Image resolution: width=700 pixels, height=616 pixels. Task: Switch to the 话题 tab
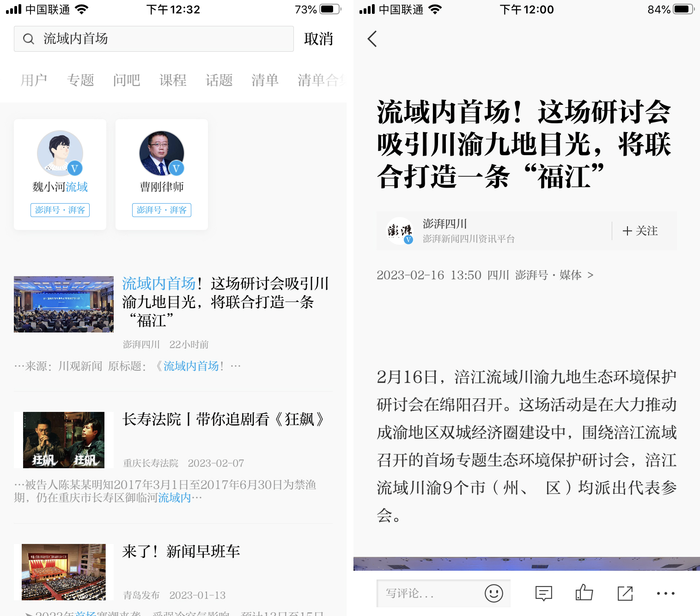(x=218, y=80)
